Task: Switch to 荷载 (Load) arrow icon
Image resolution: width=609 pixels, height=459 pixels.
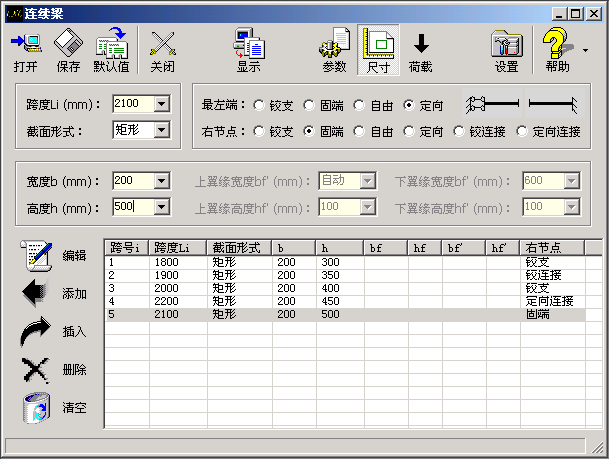Action: (x=421, y=51)
